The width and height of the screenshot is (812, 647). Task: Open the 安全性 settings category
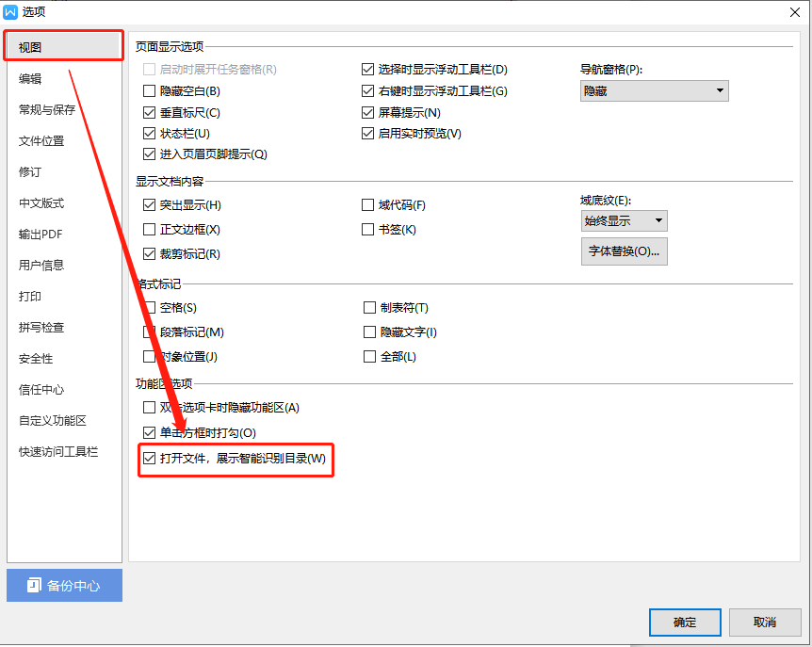36,358
